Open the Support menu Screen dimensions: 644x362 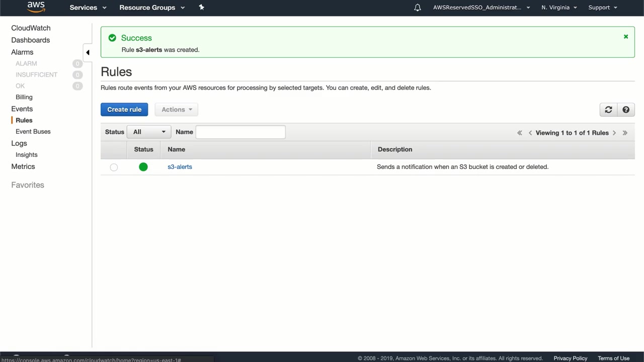coord(603,8)
